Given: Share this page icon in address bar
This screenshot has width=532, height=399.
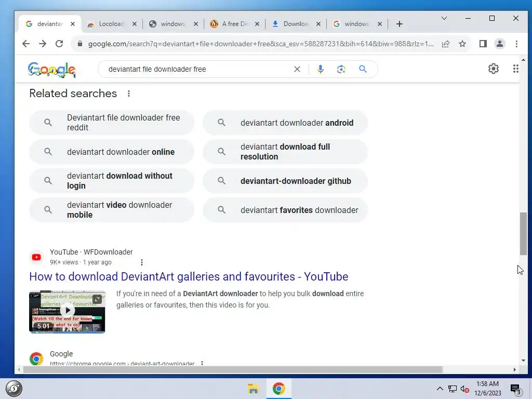Looking at the screenshot, I should click(x=445, y=44).
